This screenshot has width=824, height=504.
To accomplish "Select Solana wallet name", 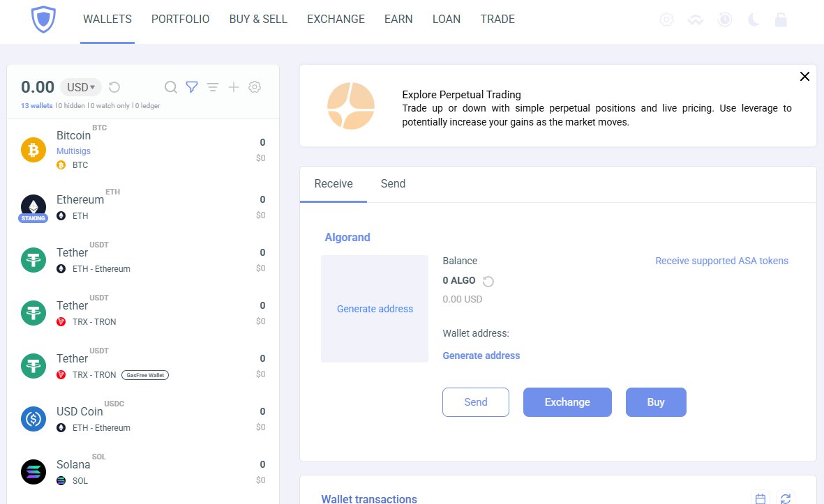I will [73, 465].
